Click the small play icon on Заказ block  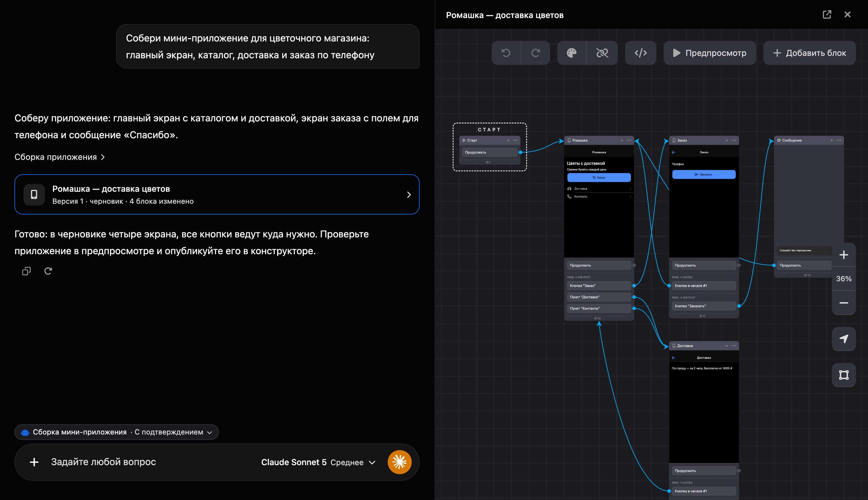point(727,140)
